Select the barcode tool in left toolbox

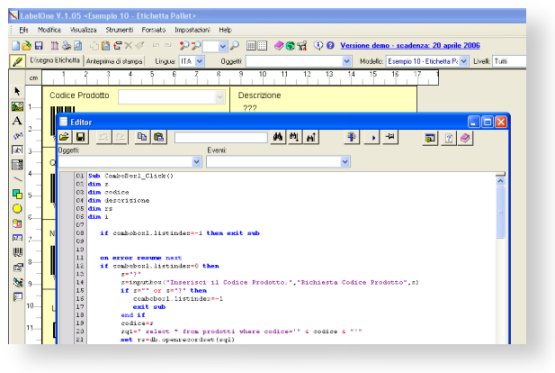point(17,252)
